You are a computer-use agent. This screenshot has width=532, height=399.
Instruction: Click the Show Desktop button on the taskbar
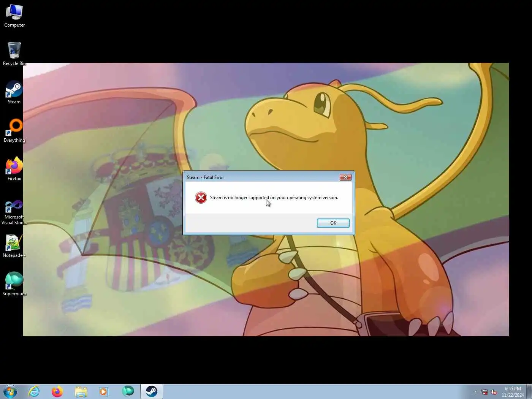click(x=529, y=391)
